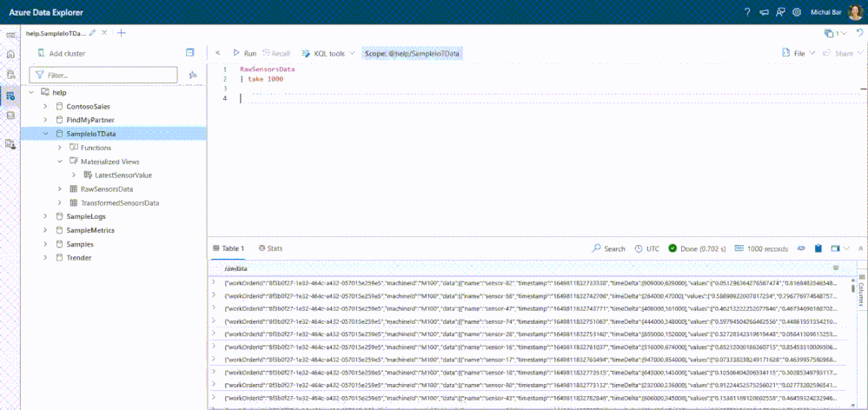This screenshot has height=410, width=868.
Task: Collapse the connection pane layout icon
Action: (190, 53)
